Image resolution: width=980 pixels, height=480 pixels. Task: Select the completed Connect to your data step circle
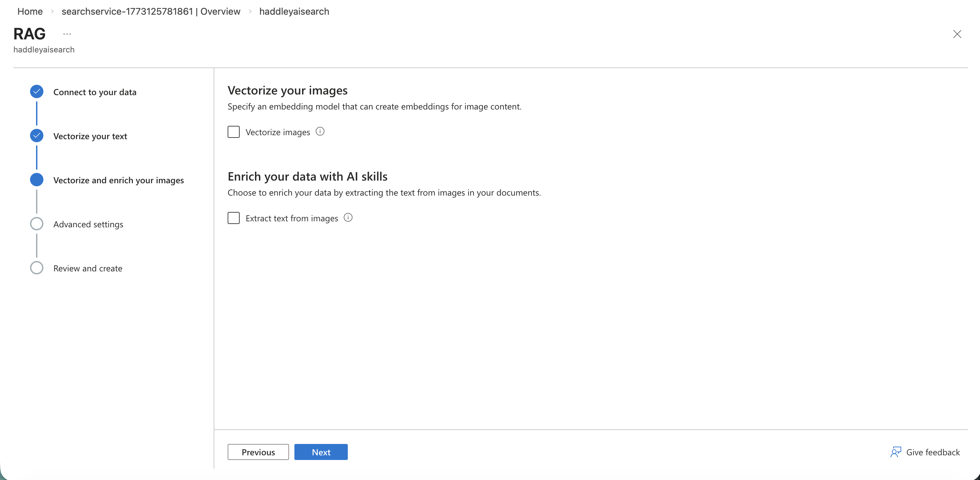(x=36, y=91)
